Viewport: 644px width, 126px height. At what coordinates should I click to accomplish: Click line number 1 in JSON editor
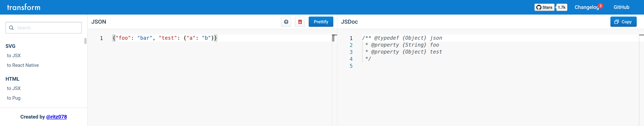[x=101, y=38]
